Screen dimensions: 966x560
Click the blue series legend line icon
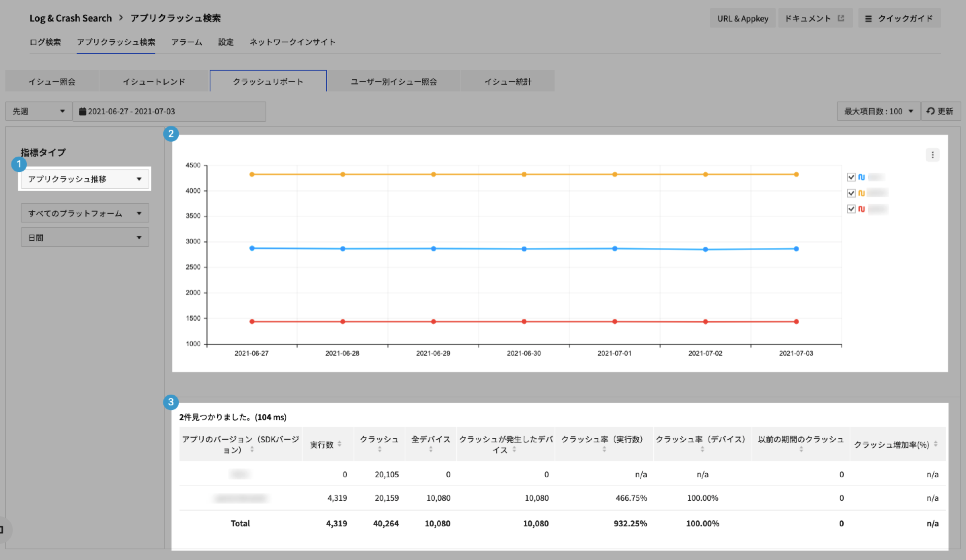click(861, 177)
